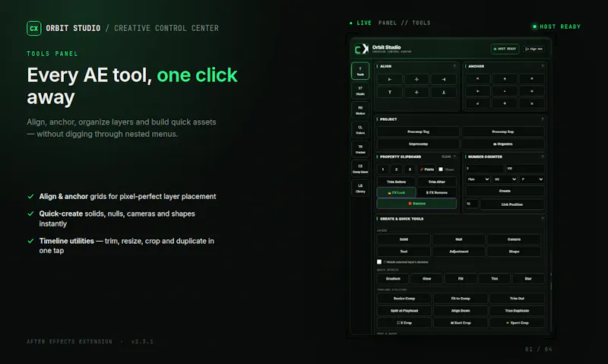Click Trim After button
The image size is (608, 364).
pyautogui.click(x=437, y=182)
